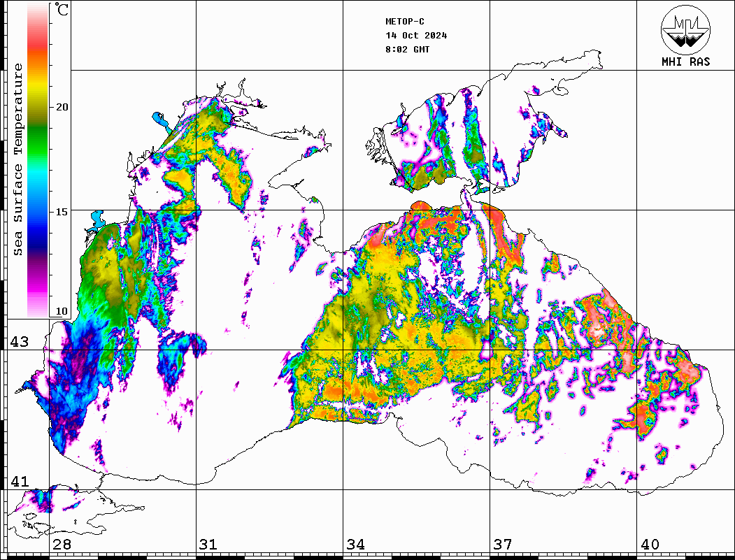Click the '15' legend tick value

62,212
